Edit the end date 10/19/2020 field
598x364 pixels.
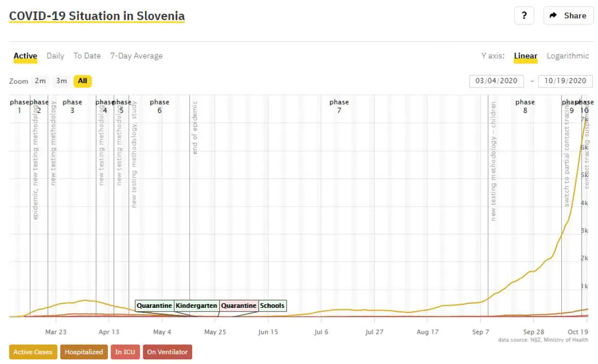point(565,81)
